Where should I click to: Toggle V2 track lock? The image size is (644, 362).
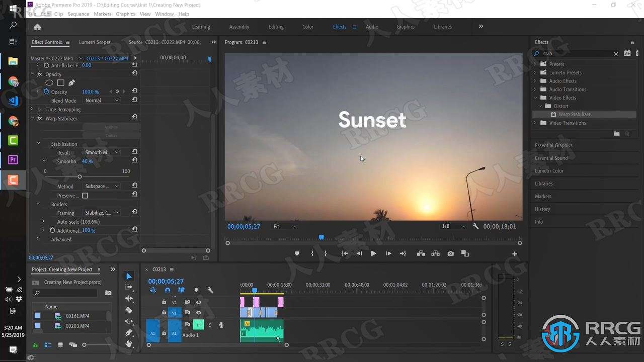pos(164,302)
